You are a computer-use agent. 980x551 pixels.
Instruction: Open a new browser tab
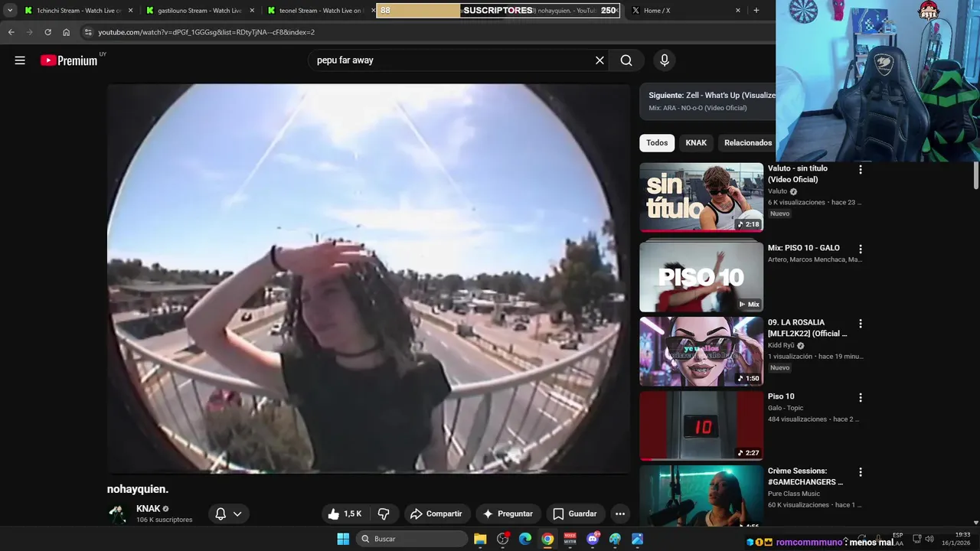[756, 11]
